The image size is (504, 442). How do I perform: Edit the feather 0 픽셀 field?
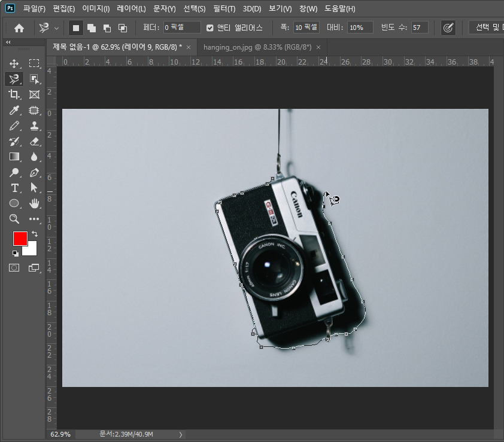click(182, 28)
